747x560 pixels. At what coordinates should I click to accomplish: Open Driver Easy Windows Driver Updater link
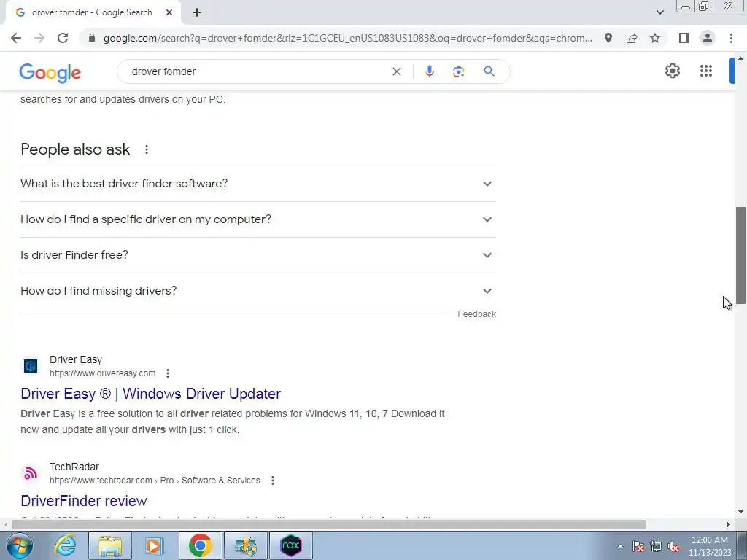(x=150, y=394)
